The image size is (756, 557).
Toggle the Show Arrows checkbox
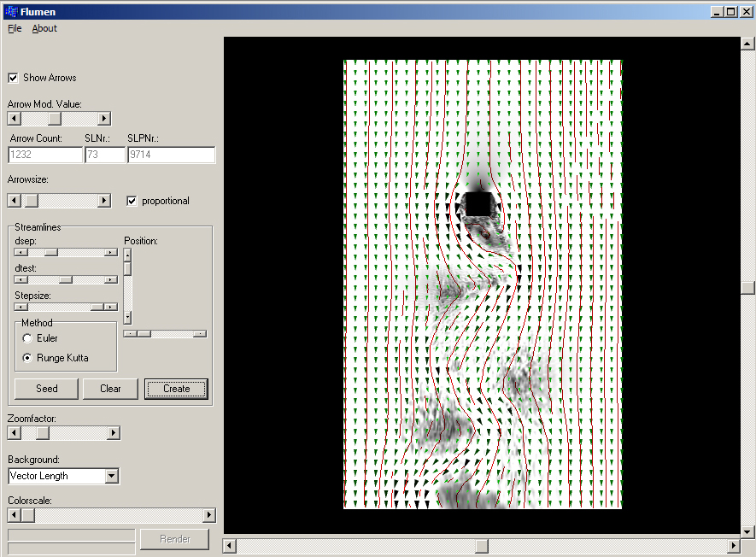click(14, 78)
